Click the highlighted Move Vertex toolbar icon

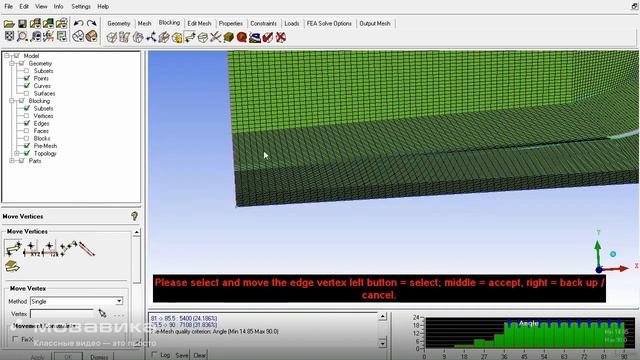[190, 38]
